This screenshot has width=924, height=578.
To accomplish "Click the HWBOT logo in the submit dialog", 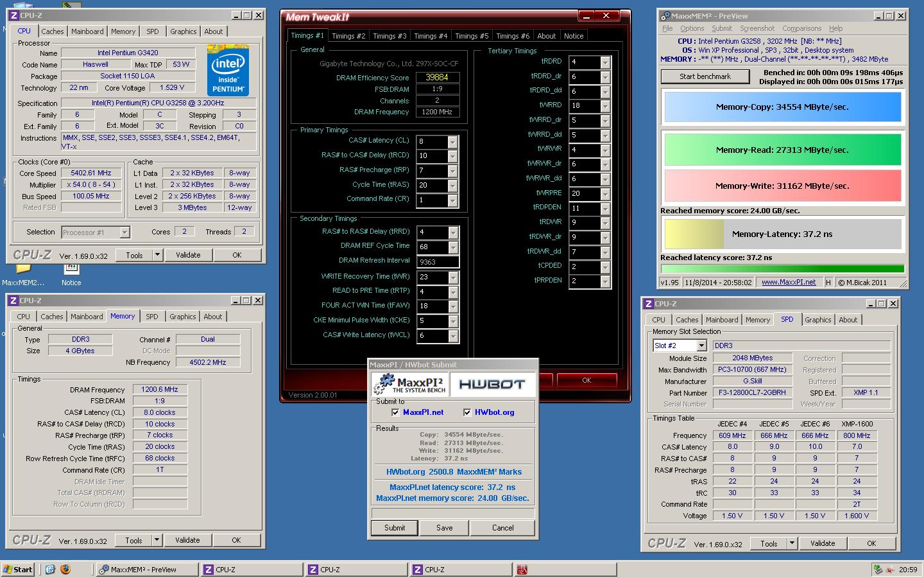I will pyautogui.click(x=492, y=384).
